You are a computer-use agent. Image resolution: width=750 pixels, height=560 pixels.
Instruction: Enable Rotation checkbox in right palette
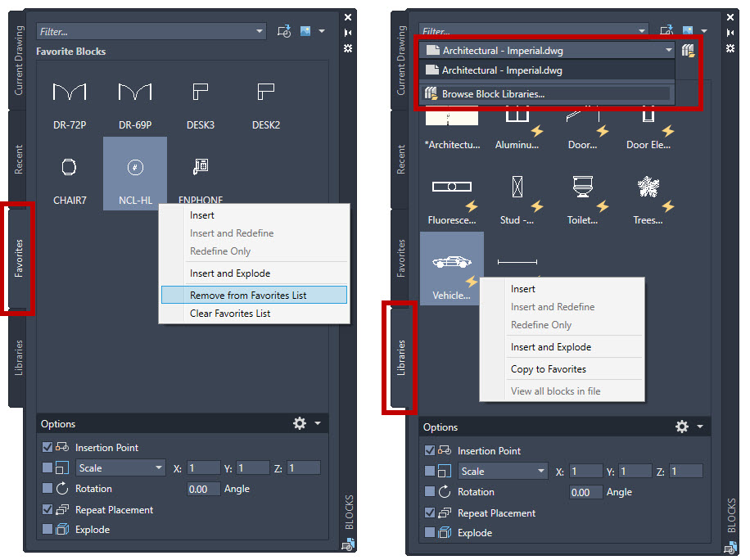click(x=430, y=491)
